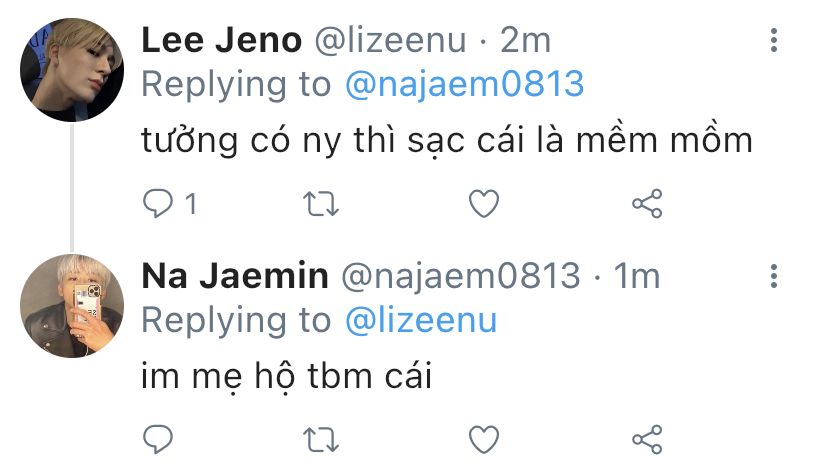Image resolution: width=828 pixels, height=467 pixels.
Task: Retweet Lee Jeno's tweet
Action: click(321, 204)
